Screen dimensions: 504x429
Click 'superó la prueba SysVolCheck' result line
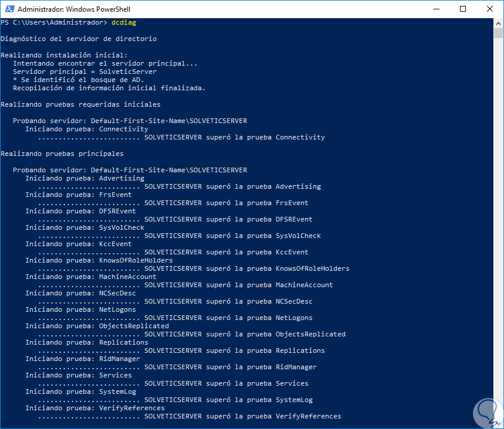[x=180, y=236]
